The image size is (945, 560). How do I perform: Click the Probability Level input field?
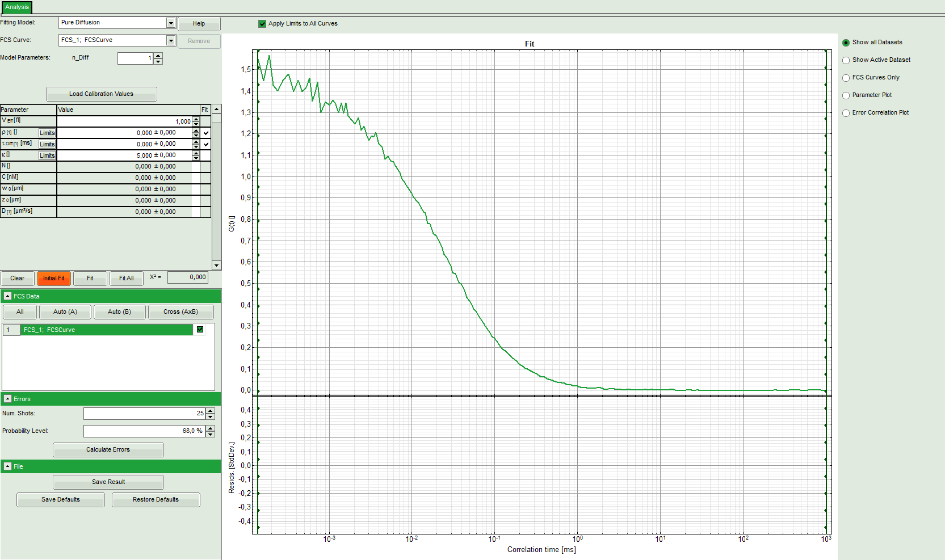144,431
